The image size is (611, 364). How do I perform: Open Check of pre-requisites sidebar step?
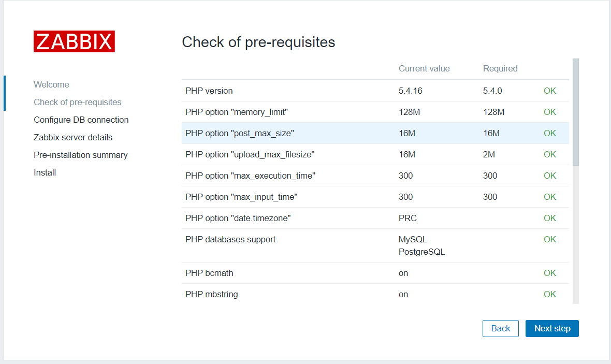coord(78,102)
